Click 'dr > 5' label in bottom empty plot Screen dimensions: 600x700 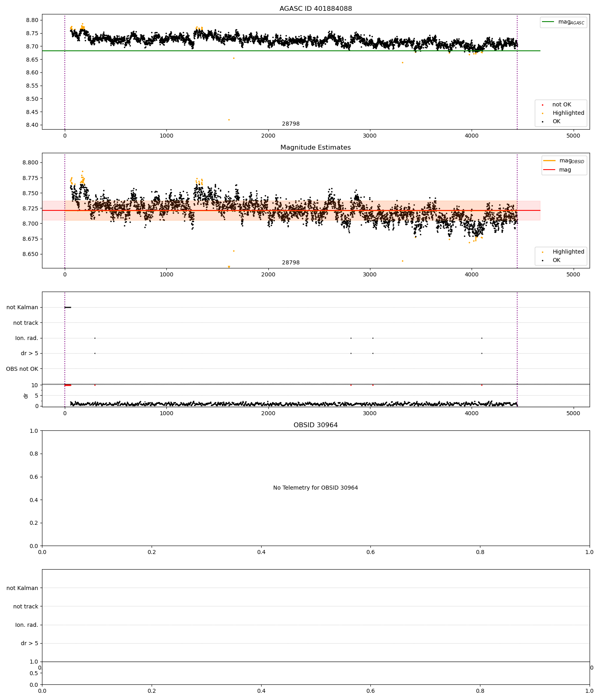tap(30, 644)
